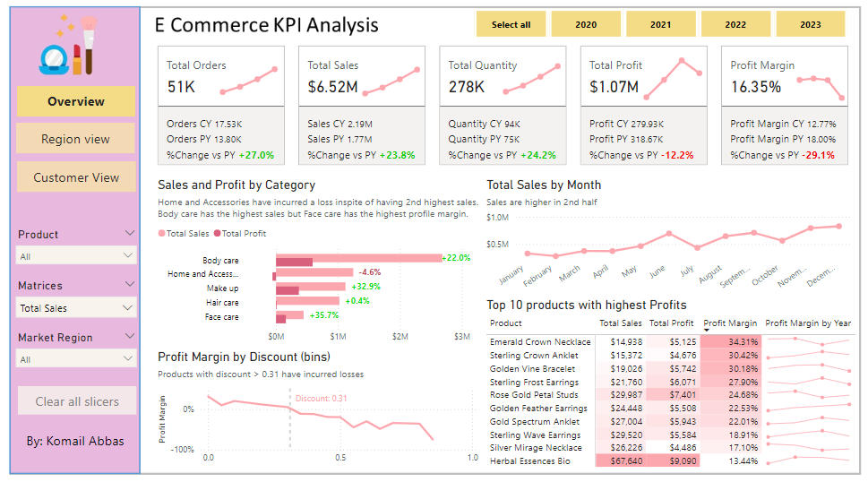Expand the Product slicer chevron
The image size is (868, 482).
pos(129,234)
